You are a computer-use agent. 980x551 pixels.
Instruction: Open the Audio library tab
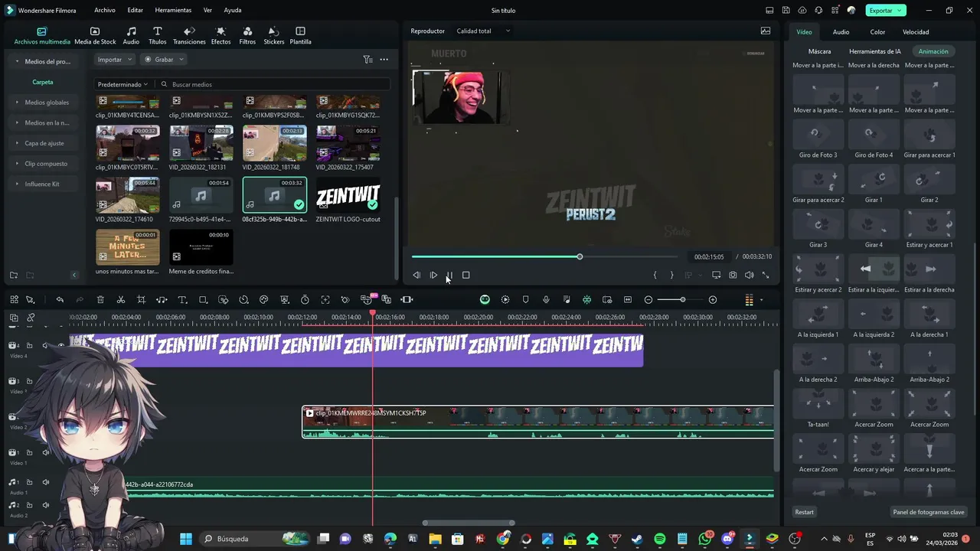tap(131, 35)
